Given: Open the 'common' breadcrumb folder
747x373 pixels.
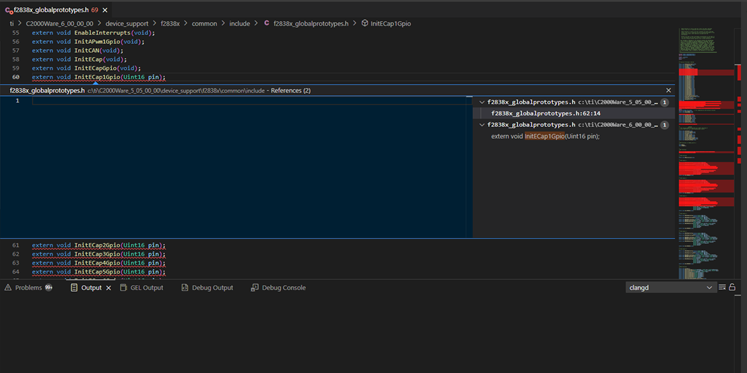Looking at the screenshot, I should coord(204,23).
